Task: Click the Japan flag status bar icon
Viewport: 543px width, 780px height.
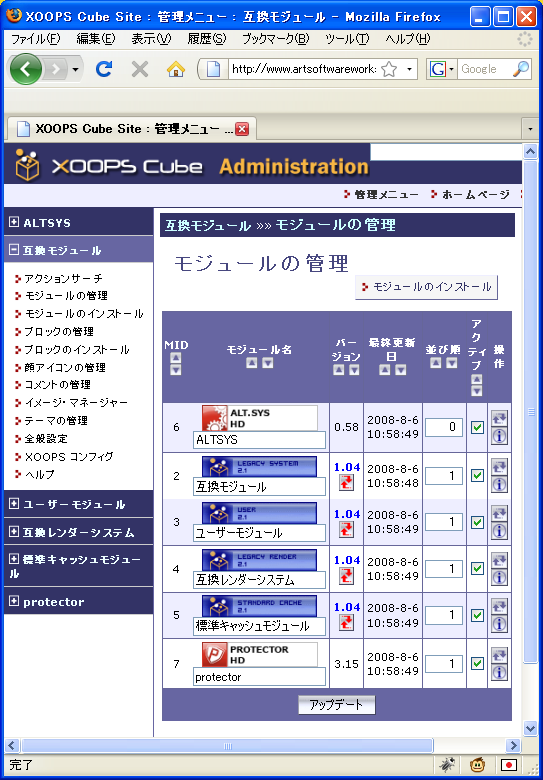Action: [509, 765]
